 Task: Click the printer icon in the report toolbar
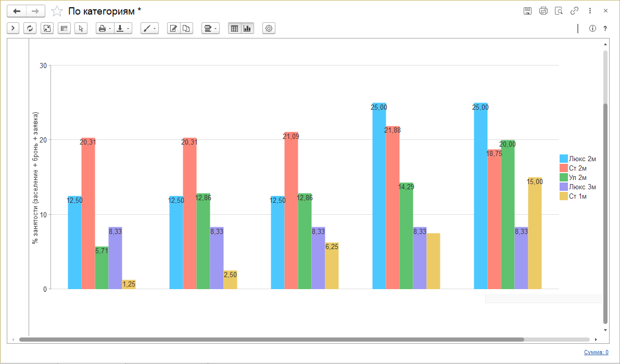pyautogui.click(x=103, y=29)
